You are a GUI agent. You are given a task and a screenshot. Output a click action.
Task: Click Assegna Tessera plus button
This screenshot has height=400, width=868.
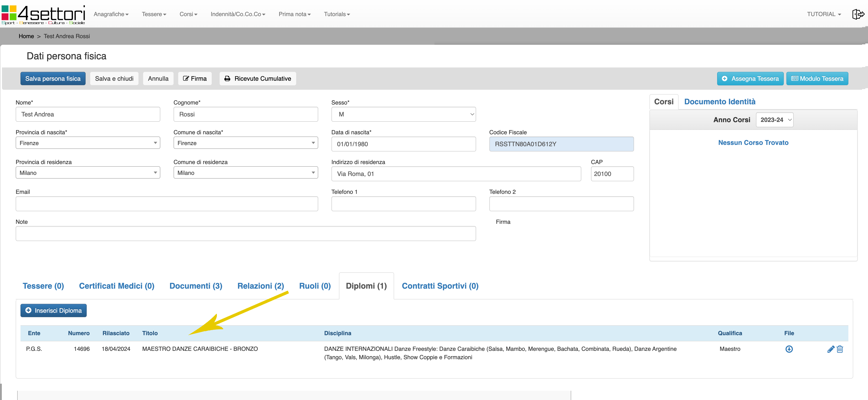[x=750, y=79]
